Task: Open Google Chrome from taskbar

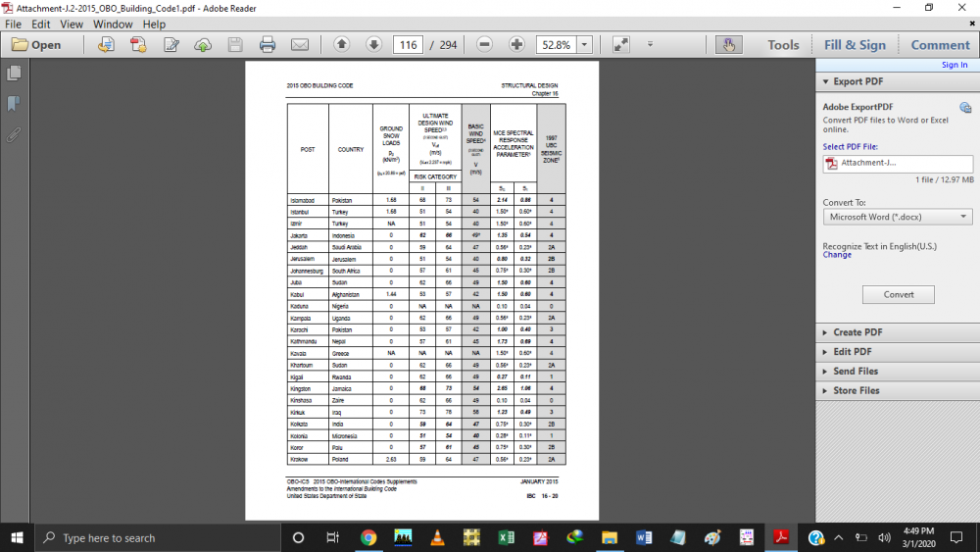Action: pyautogui.click(x=368, y=537)
